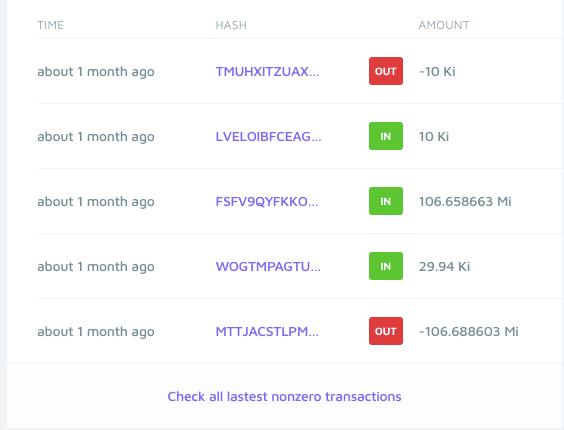Screen dimensions: 564x430
Task: Click the IN badge for 29.94 Ki
Action: 386,266
